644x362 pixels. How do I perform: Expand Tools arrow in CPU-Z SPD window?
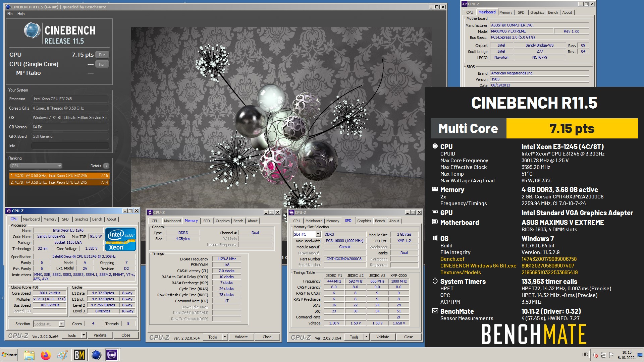point(367,337)
